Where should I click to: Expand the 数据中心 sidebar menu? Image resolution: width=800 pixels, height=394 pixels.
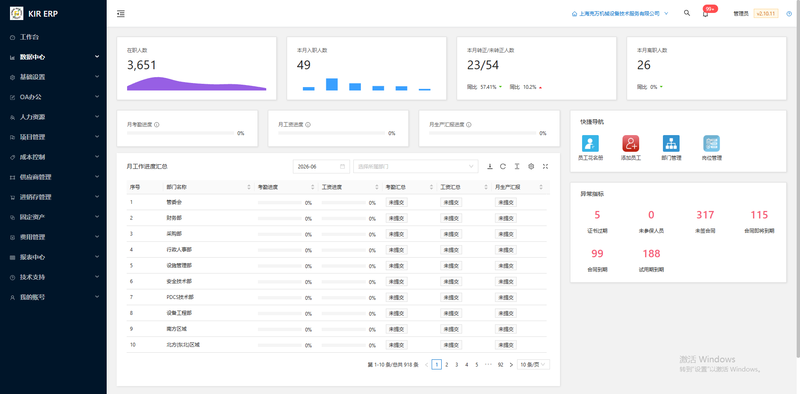(54, 57)
